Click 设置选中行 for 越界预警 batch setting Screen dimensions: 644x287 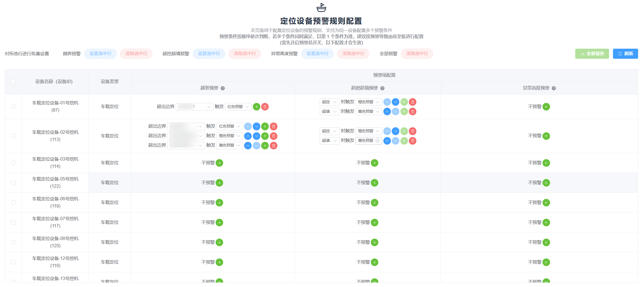point(100,54)
